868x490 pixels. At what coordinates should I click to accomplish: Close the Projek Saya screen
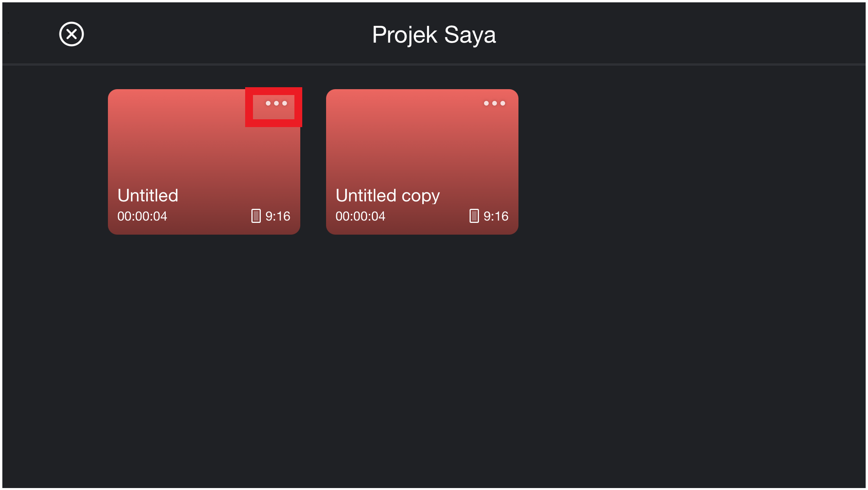pyautogui.click(x=72, y=34)
